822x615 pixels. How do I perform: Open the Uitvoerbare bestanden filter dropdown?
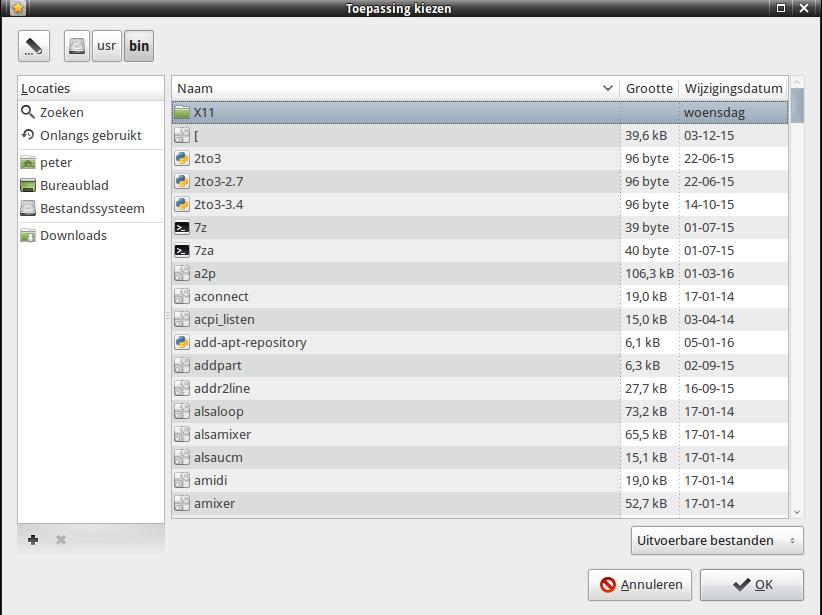[717, 541]
